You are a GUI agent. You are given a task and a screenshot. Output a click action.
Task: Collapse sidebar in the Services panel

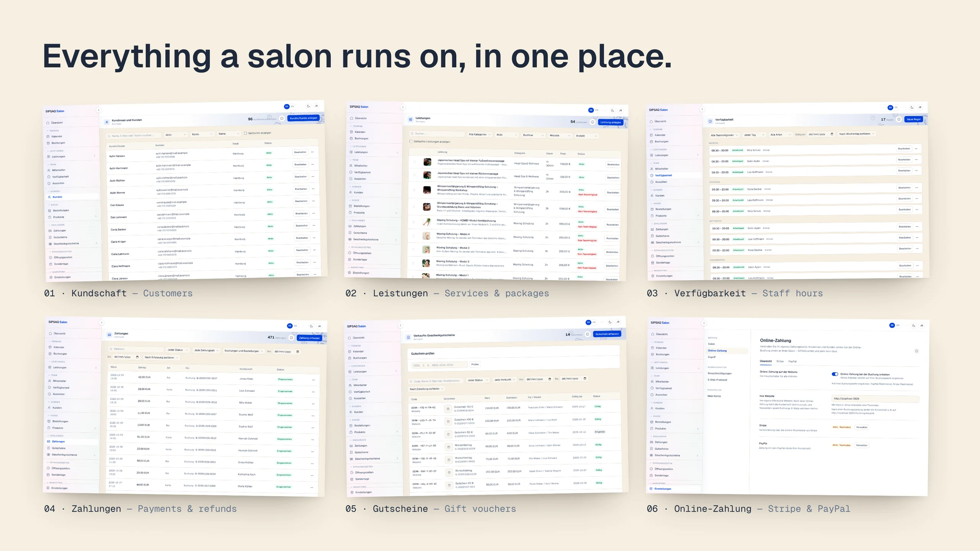403,107
